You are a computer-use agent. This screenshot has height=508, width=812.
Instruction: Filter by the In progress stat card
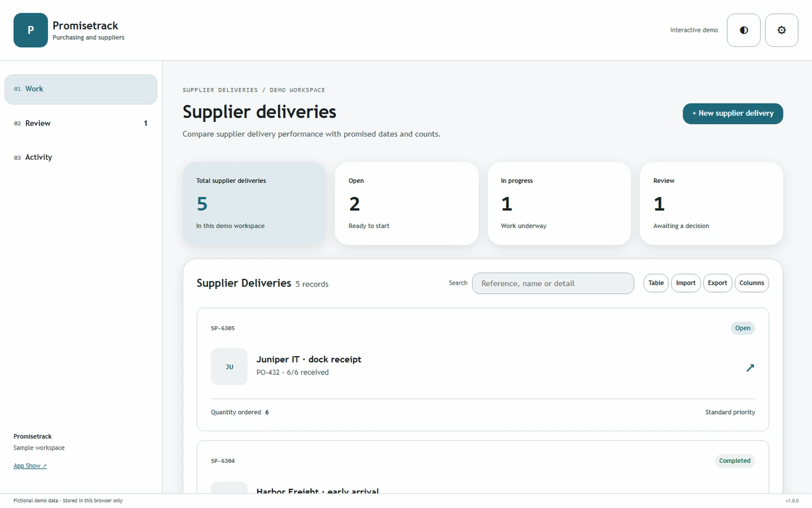559,203
